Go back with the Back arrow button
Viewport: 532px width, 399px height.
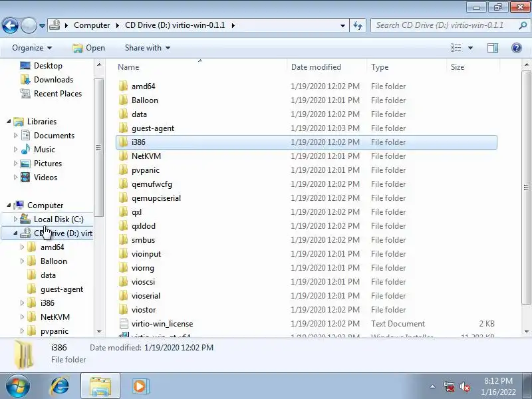(10, 25)
